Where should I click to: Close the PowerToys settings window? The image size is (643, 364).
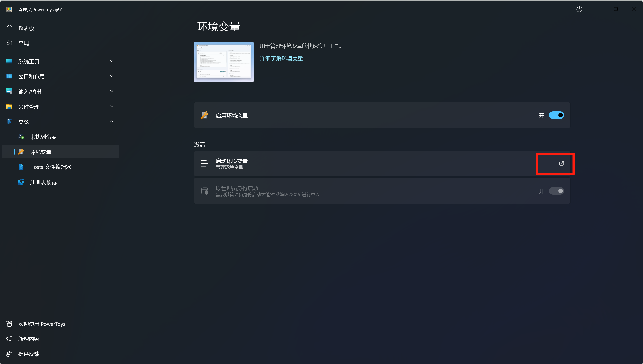634,9
